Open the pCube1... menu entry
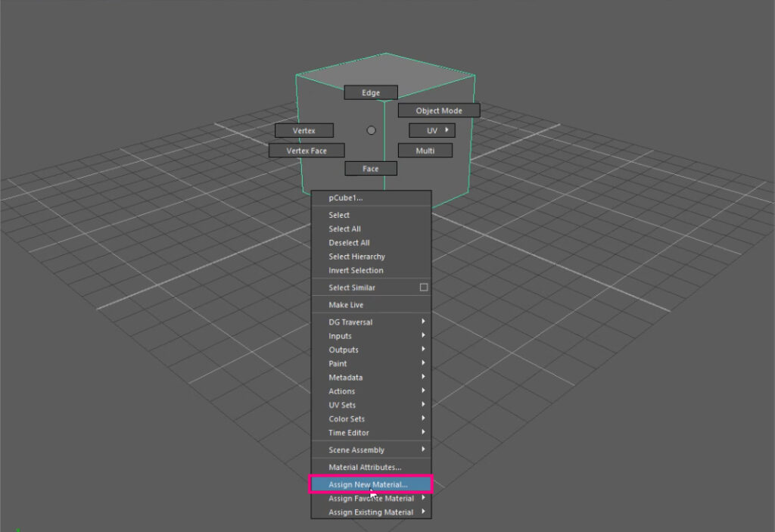Image resolution: width=775 pixels, height=532 pixels. coord(371,198)
